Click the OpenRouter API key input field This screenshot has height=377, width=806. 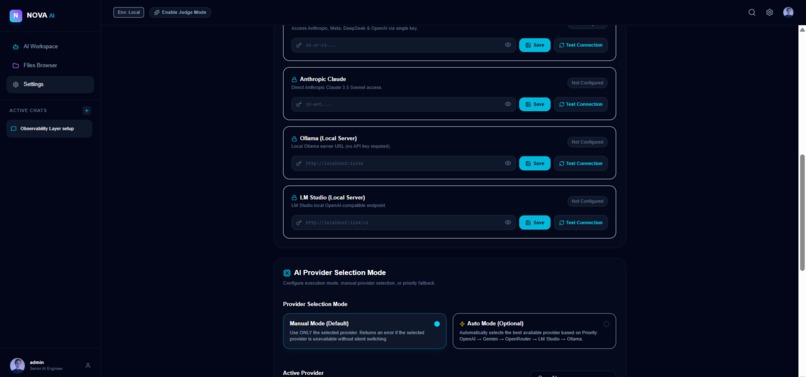pos(404,45)
